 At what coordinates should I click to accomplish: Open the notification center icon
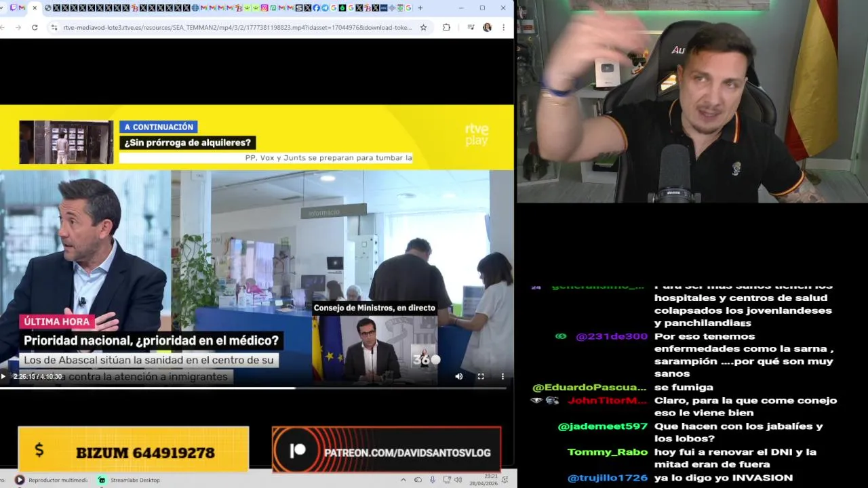[505, 480]
